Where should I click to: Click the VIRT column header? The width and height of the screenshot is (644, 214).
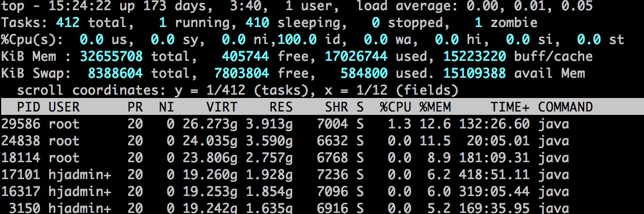222,107
